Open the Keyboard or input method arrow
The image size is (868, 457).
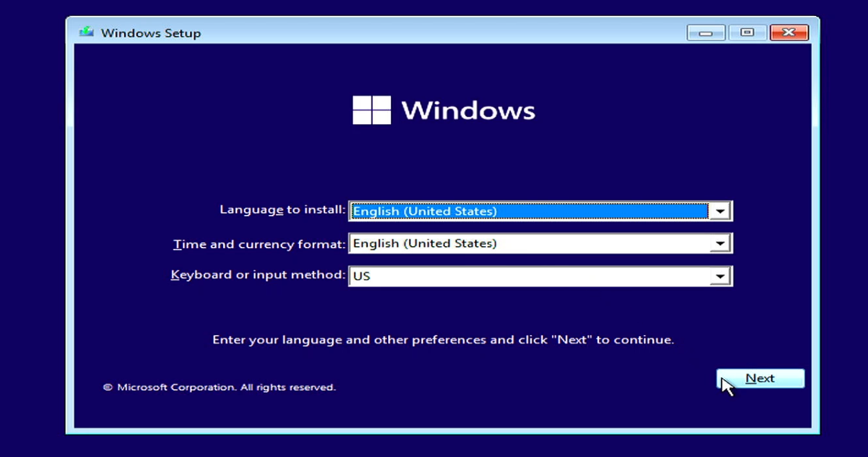(720, 276)
